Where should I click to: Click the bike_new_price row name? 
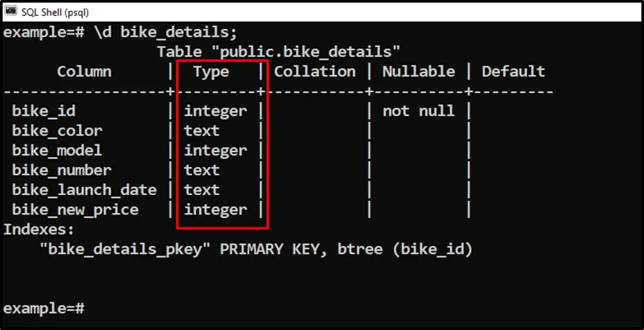(x=75, y=210)
